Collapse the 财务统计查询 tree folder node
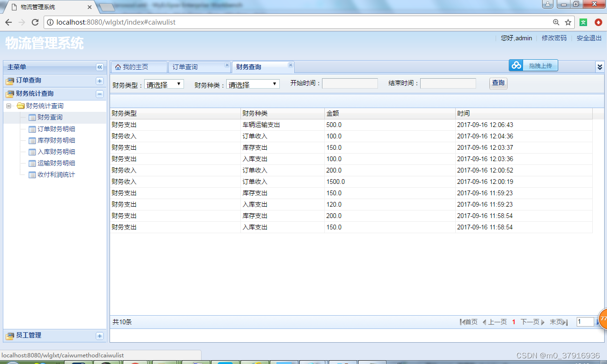The image size is (607, 364). click(9, 106)
